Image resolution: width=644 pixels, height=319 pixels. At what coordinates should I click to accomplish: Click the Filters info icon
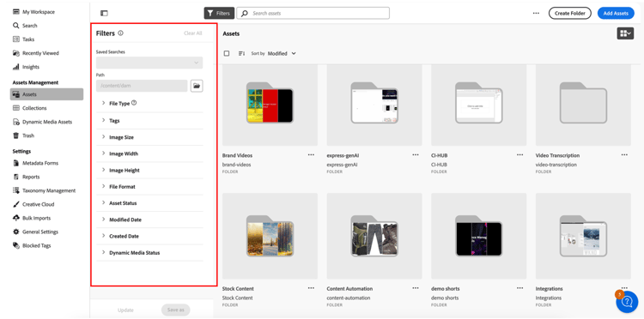pos(120,33)
